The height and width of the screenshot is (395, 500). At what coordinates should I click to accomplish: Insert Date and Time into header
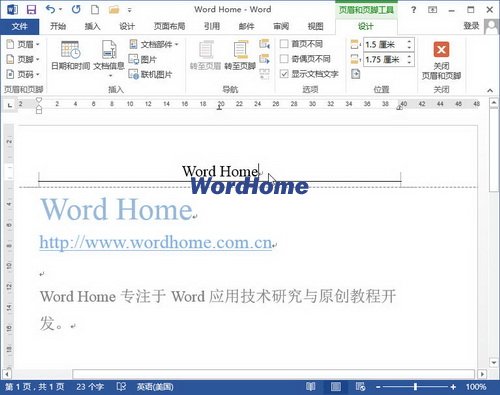pyautogui.click(x=70, y=55)
